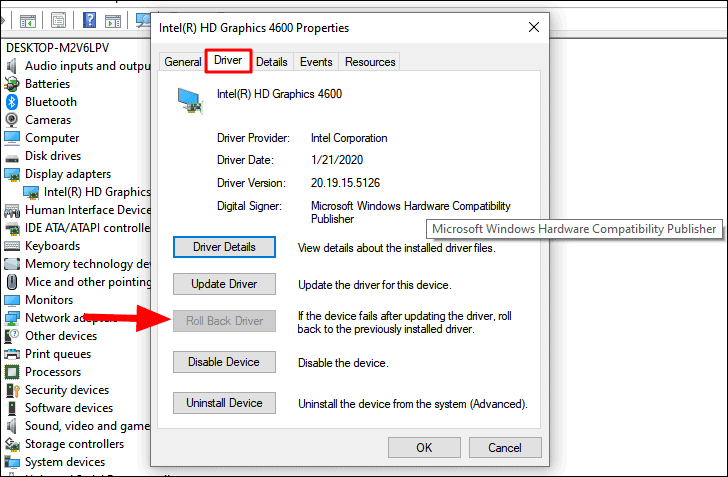Dismiss the dialog with Cancel
Viewport: 728px width, 477px height.
pyautogui.click(x=505, y=447)
